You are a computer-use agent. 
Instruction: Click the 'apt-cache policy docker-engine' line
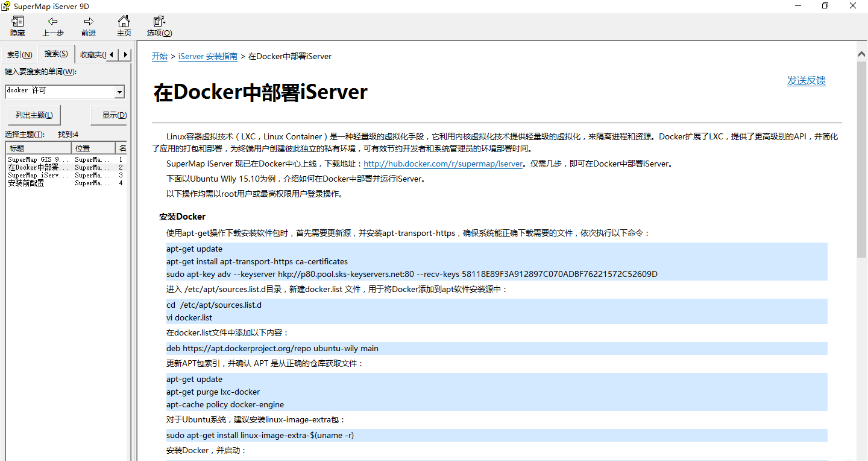pyautogui.click(x=225, y=404)
